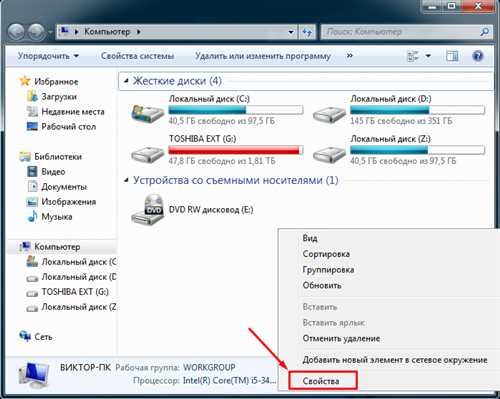The width and height of the screenshot is (500, 399).
Task: Click the text 40,5 ГБ свободно из 97,5 ГБ under C:
Action: (222, 121)
